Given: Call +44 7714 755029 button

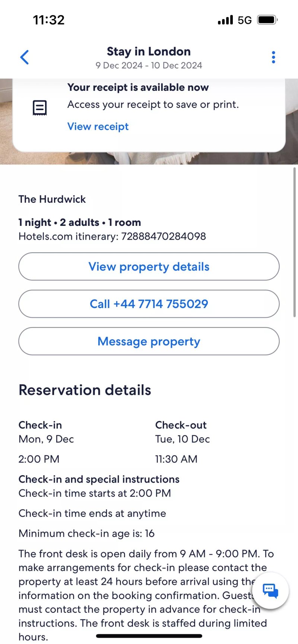Looking at the screenshot, I should click(149, 304).
